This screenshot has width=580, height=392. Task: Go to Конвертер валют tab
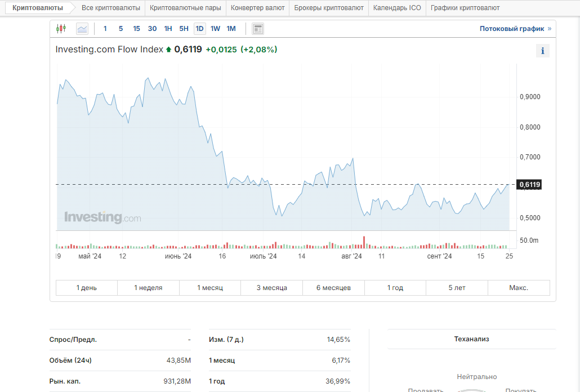(258, 8)
